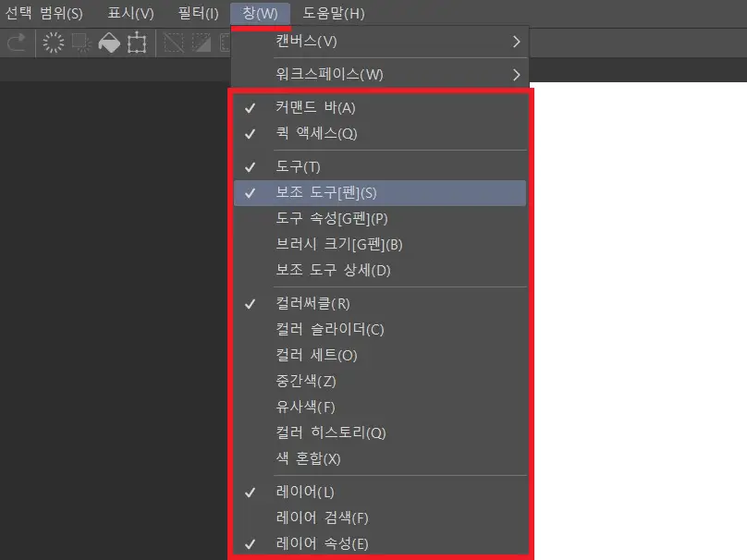Click the Invert selection icon
Screen dimensions: 747x560
(201, 43)
